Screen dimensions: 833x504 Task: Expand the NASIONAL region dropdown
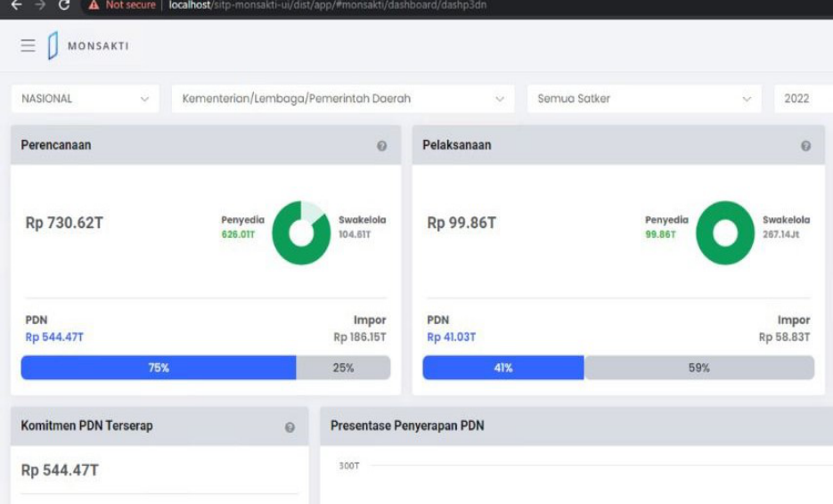tap(85, 99)
